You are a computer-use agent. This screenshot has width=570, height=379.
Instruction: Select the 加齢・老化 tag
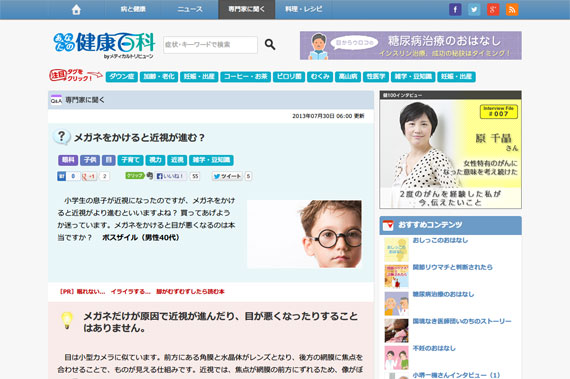click(x=159, y=77)
